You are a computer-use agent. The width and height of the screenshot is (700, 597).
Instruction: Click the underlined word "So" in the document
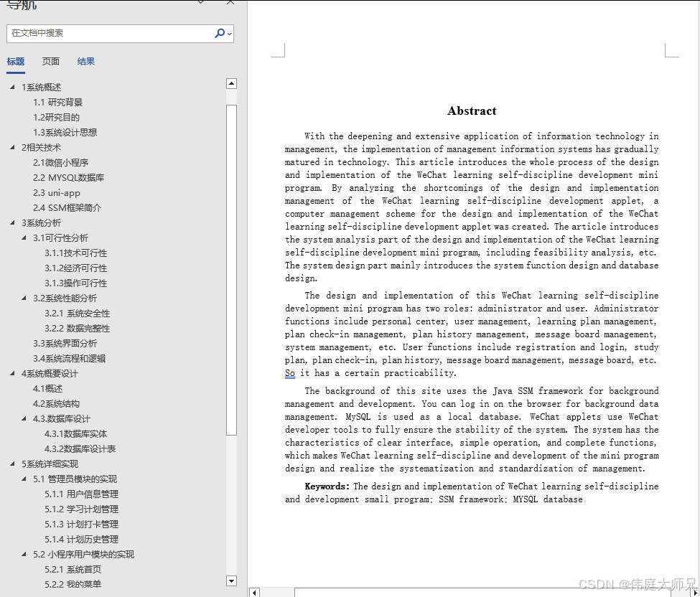(290, 373)
